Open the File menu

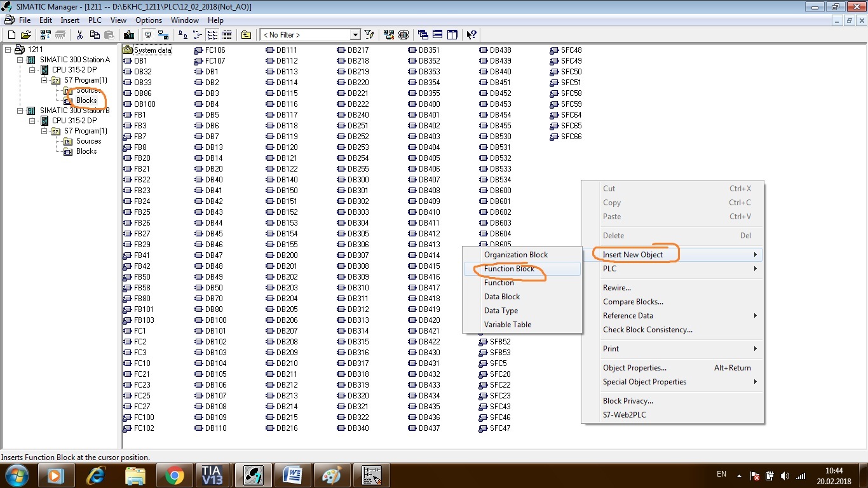(24, 20)
